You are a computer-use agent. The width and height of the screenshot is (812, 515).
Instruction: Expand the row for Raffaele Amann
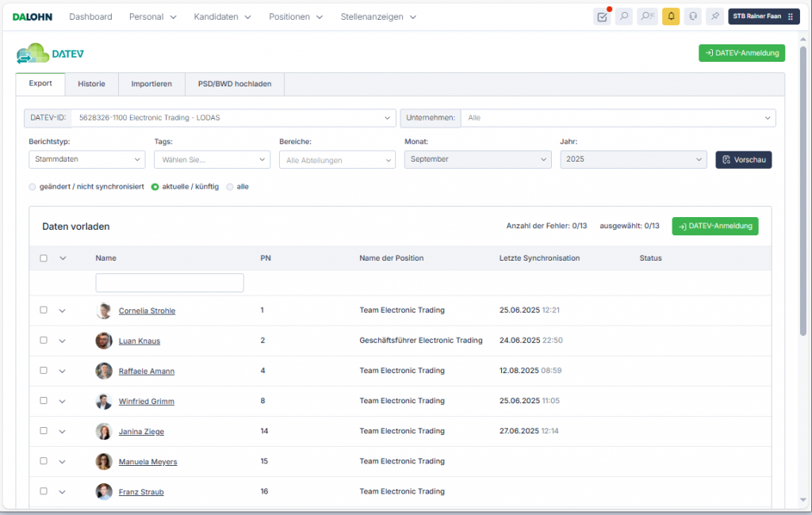pos(63,371)
